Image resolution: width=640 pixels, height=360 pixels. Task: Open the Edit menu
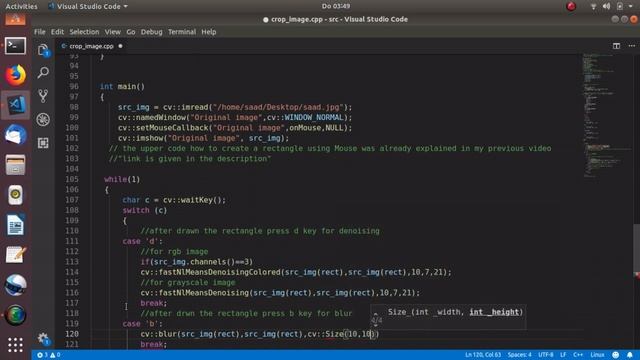tap(57, 32)
